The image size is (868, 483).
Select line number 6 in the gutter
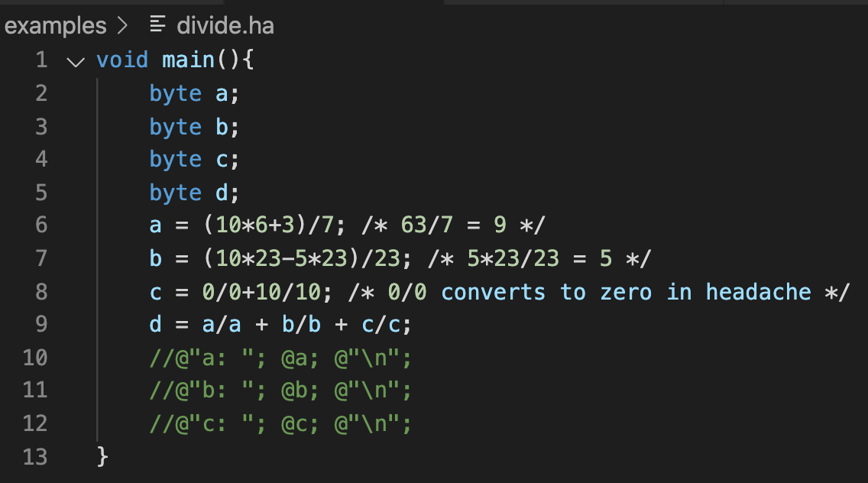point(40,225)
